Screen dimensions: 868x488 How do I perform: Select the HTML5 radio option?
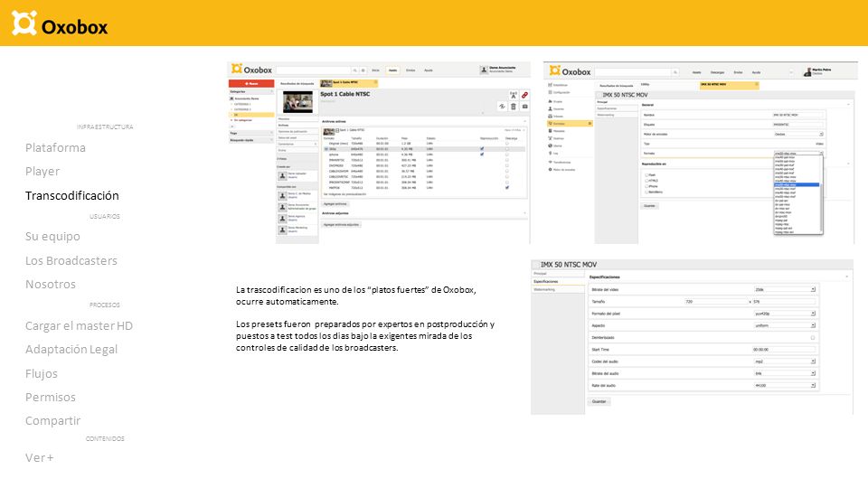[646, 181]
